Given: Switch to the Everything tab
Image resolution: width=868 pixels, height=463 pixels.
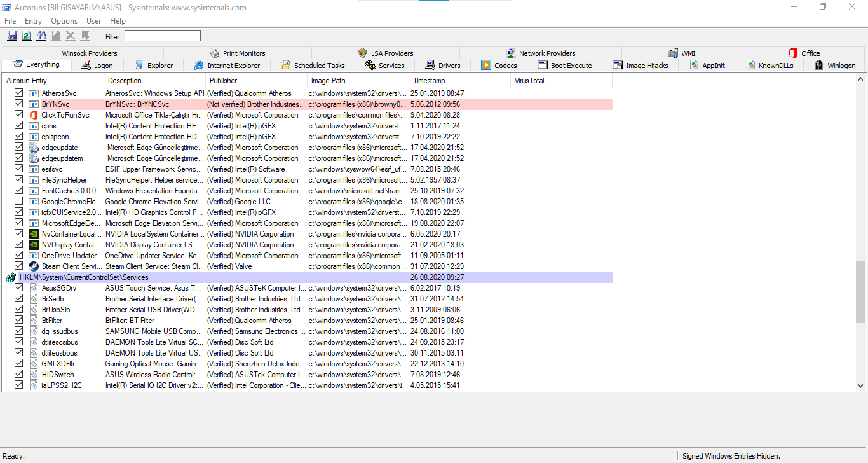Looking at the screenshot, I should coord(36,64).
